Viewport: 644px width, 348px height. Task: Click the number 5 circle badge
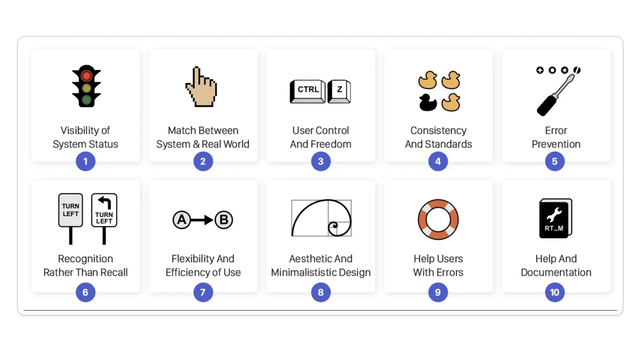pos(555,161)
